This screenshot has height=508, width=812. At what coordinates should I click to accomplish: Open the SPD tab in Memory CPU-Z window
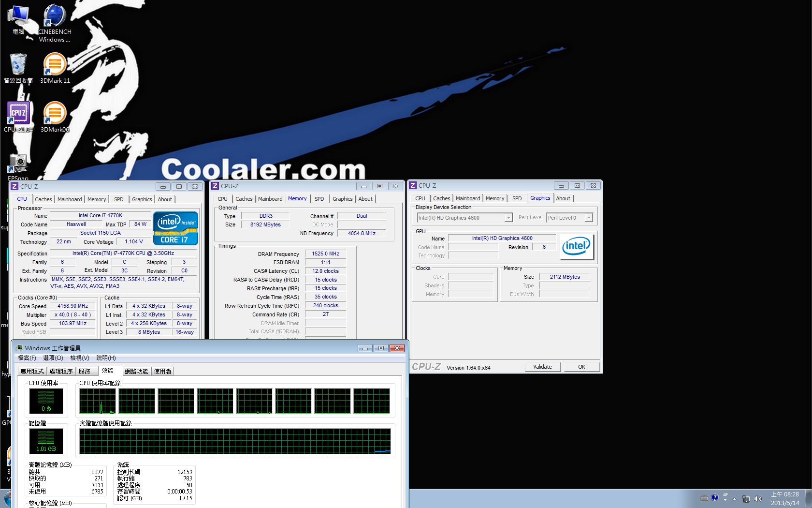319,199
